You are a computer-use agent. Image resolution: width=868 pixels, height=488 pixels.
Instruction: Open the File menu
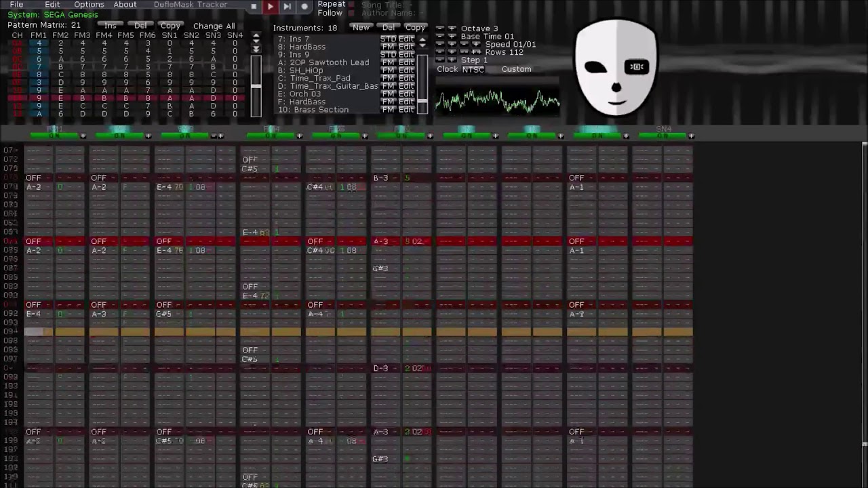coord(16,5)
